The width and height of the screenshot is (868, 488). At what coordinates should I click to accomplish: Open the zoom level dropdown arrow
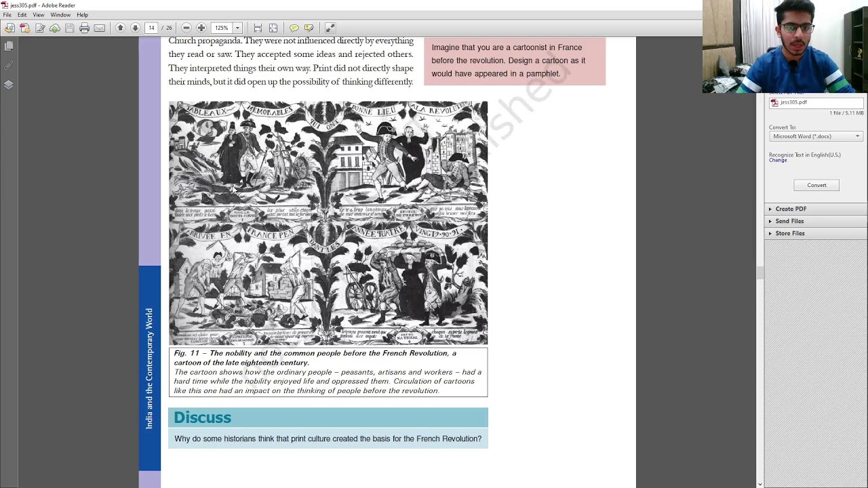pyautogui.click(x=237, y=28)
